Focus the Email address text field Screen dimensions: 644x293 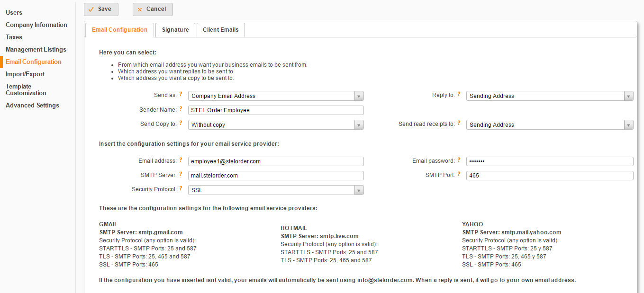pyautogui.click(x=276, y=161)
